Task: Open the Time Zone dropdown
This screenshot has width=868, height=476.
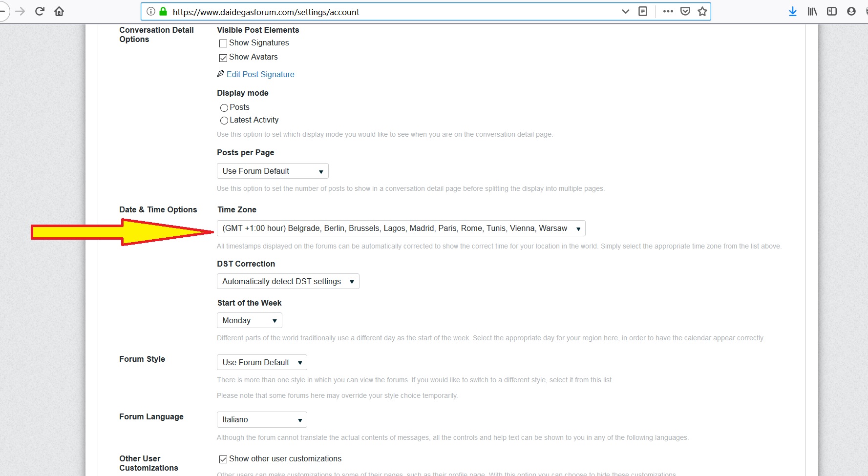Action: pos(401,228)
